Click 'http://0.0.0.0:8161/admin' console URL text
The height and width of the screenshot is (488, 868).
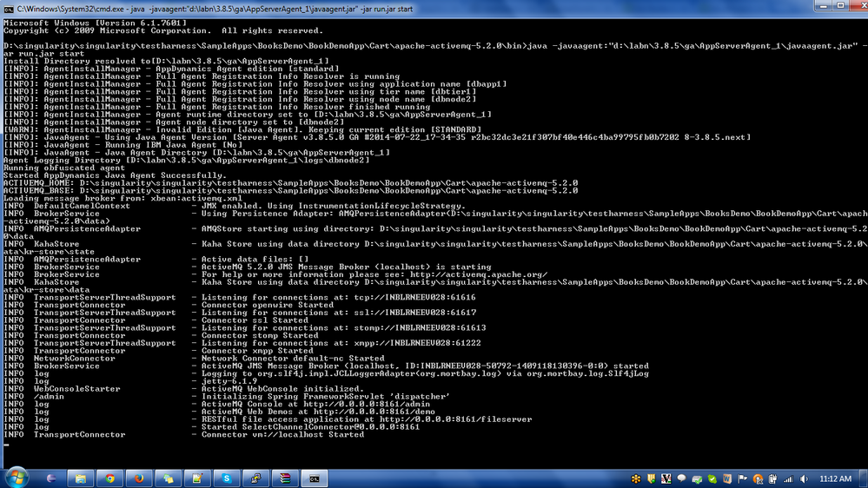[x=367, y=404]
